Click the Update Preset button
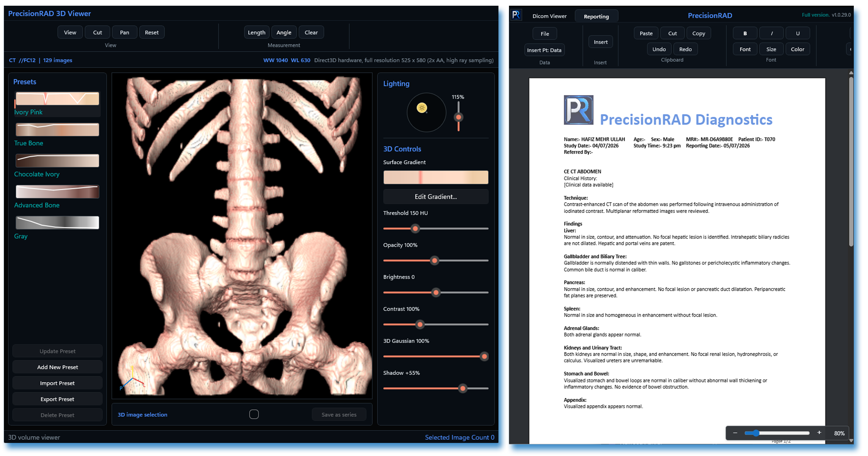 pos(57,351)
